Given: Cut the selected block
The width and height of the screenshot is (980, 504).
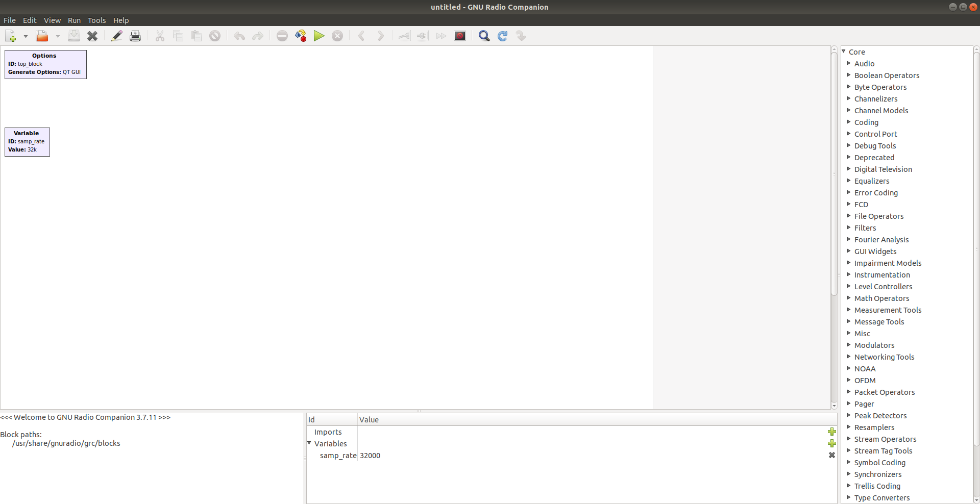Looking at the screenshot, I should (x=160, y=36).
